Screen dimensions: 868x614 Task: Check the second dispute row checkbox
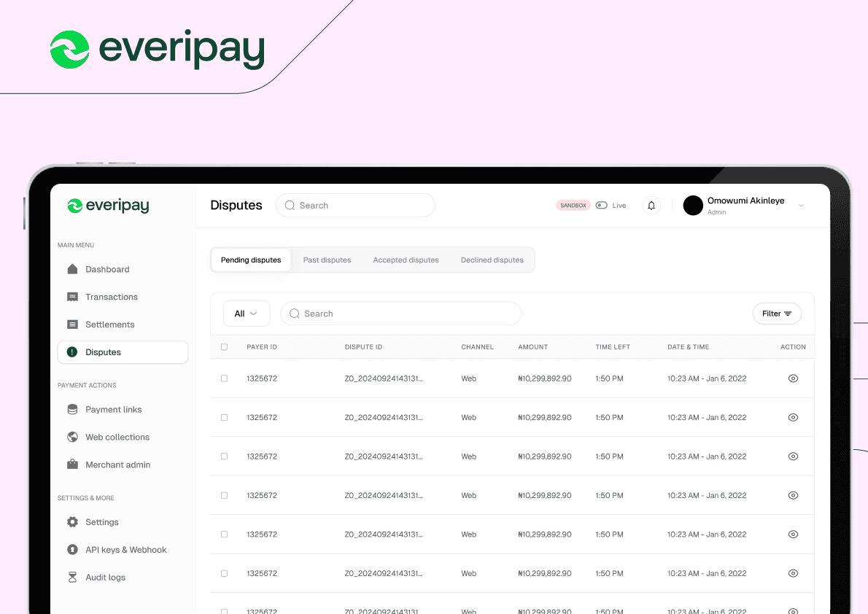pyautogui.click(x=224, y=417)
